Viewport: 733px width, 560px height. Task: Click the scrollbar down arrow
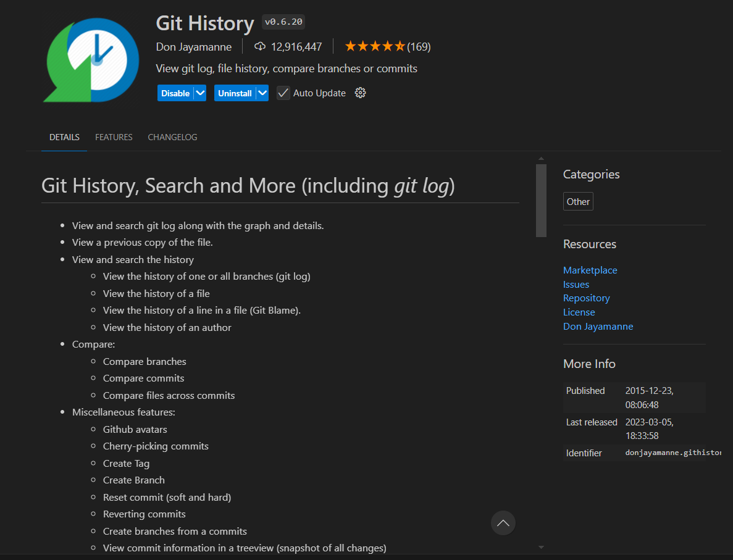pyautogui.click(x=542, y=547)
